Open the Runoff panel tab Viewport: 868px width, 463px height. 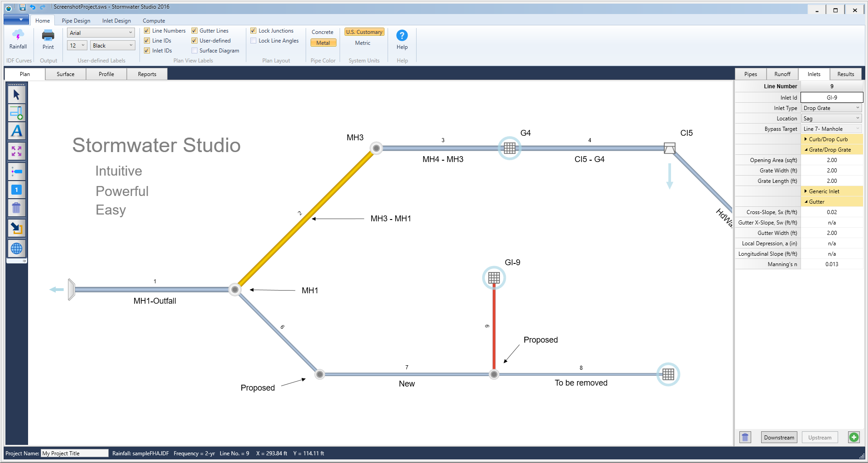click(782, 74)
